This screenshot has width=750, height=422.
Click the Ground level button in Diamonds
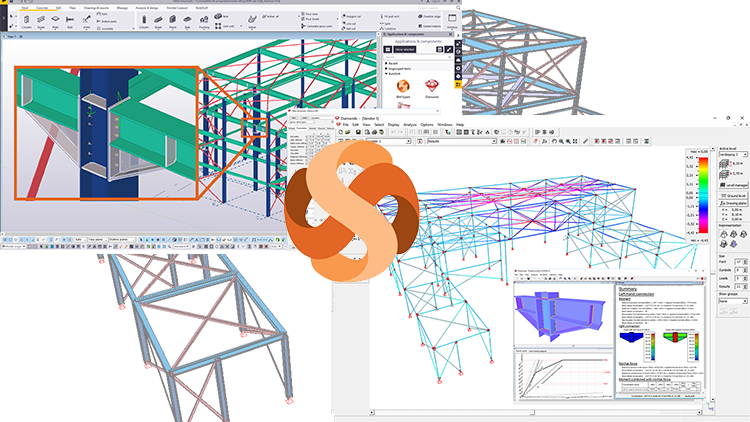[x=733, y=196]
